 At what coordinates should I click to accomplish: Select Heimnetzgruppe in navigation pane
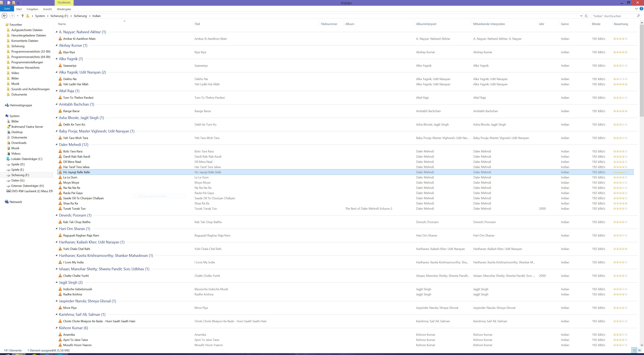click(x=21, y=105)
